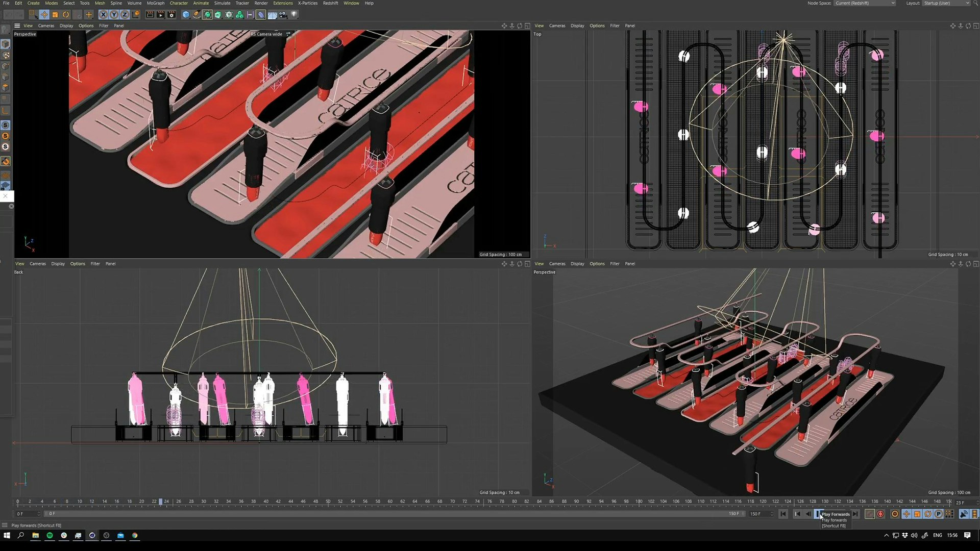Add a Cube primitive object
The height and width of the screenshot is (551, 980).
(x=186, y=15)
